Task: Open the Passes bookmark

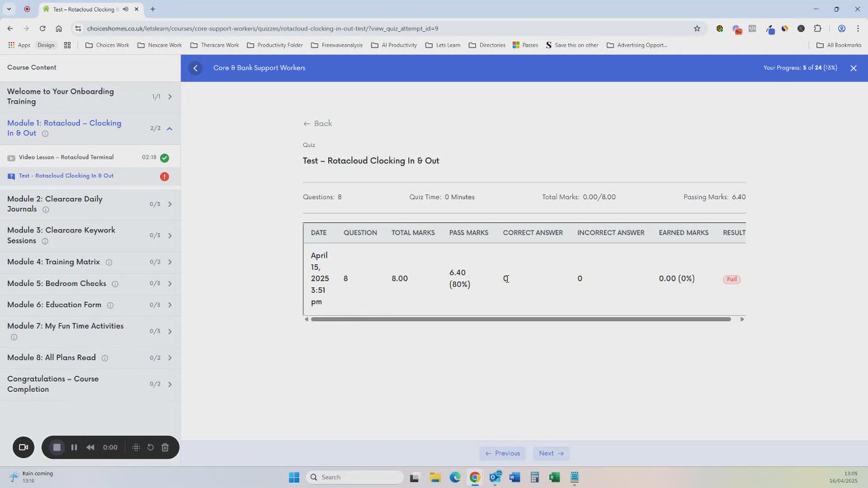Action: [526, 45]
